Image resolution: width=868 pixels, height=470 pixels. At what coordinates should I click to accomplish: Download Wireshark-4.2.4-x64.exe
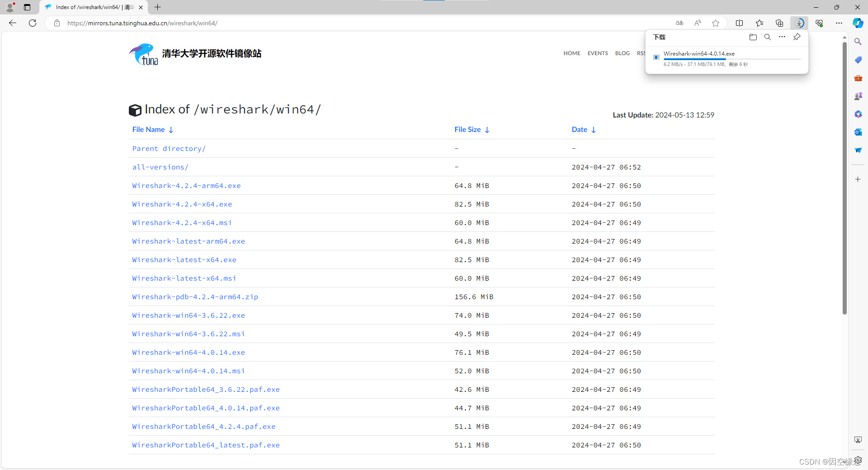(182, 204)
